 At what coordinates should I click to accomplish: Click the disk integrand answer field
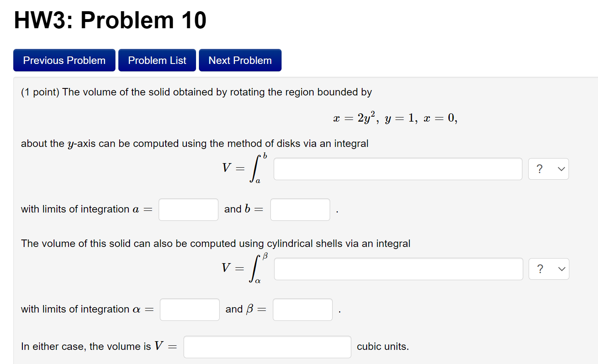[x=397, y=169]
